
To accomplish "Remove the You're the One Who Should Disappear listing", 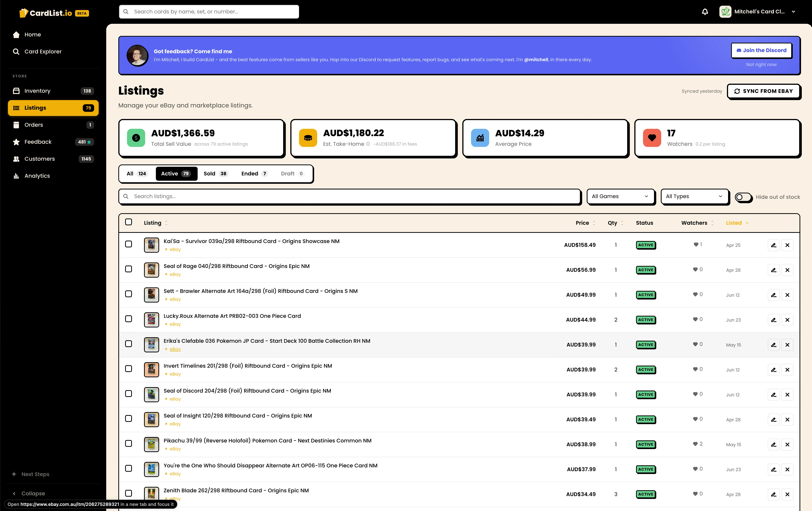I will (x=787, y=470).
